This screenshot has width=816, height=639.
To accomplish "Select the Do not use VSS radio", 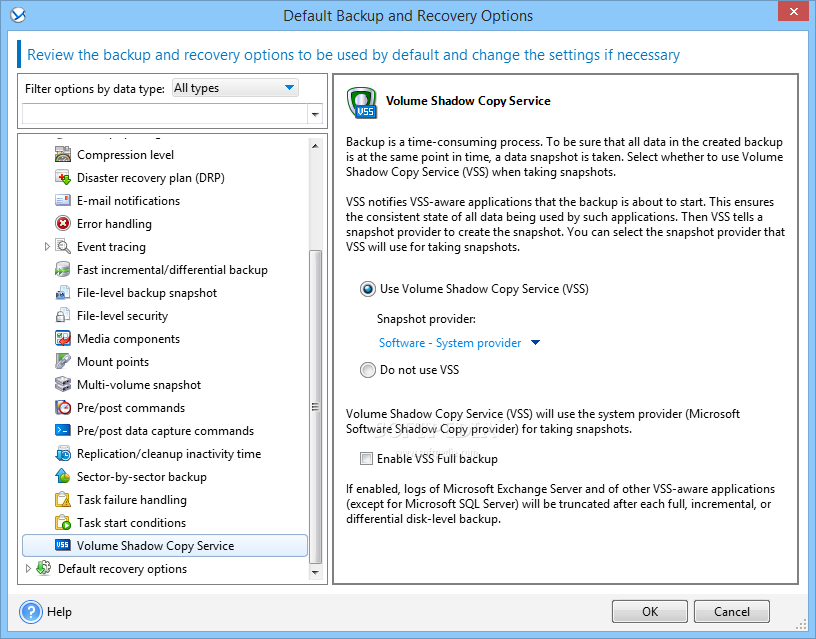I will [368, 370].
